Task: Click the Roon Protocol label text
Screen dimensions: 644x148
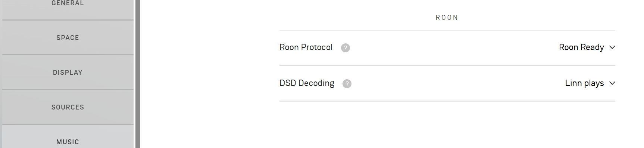Action: pyautogui.click(x=306, y=47)
